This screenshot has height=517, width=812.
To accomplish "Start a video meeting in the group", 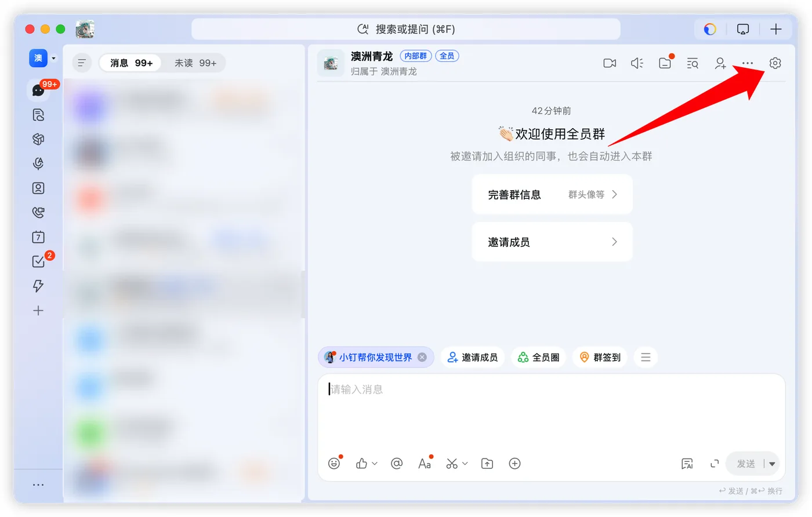I will tap(610, 63).
